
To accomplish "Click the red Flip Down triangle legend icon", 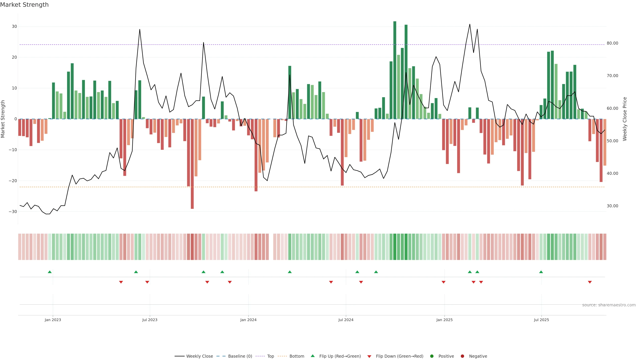I will pos(369,356).
